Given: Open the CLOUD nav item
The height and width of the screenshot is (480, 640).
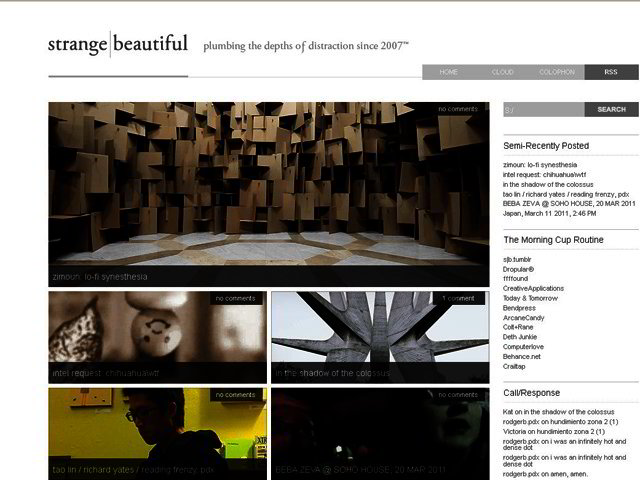Looking at the screenshot, I should [x=502, y=72].
